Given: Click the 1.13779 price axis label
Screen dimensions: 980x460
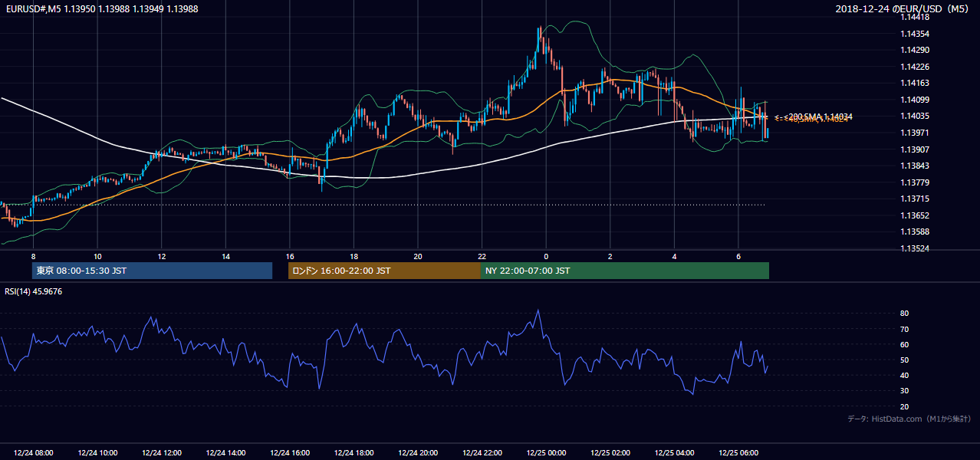Looking at the screenshot, I should (x=914, y=182).
